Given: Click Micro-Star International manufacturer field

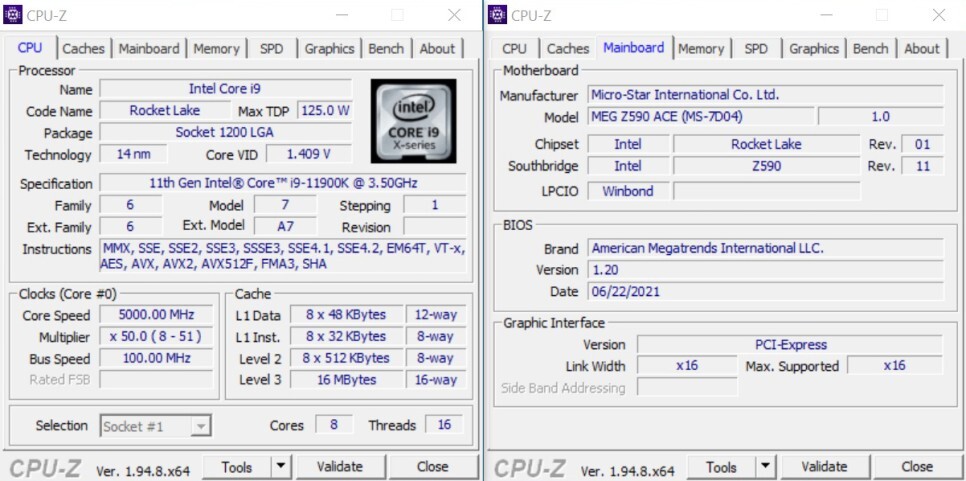Looking at the screenshot, I should click(765, 95).
